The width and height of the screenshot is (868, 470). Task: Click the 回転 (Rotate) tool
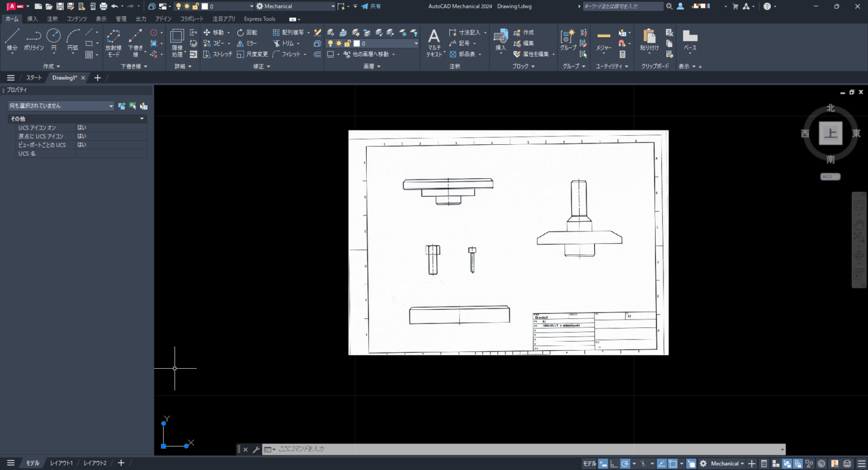click(x=247, y=32)
